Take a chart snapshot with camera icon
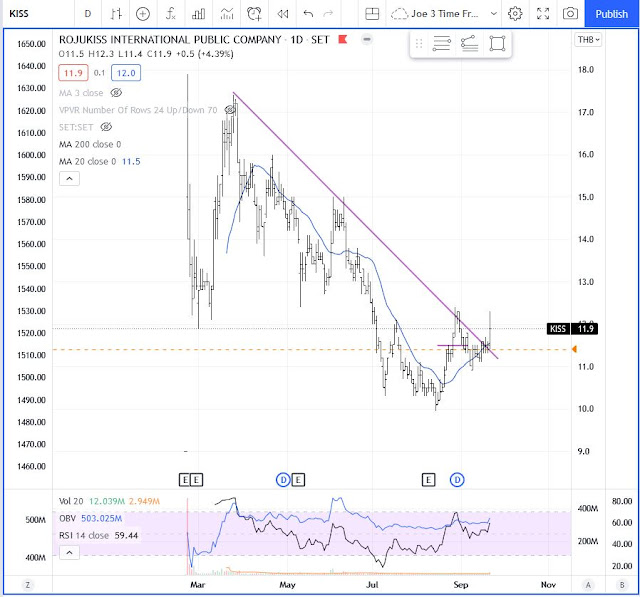The image size is (640, 597). click(570, 14)
